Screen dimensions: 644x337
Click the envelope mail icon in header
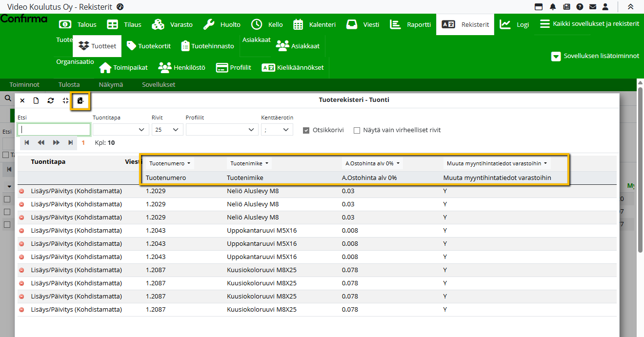click(593, 7)
